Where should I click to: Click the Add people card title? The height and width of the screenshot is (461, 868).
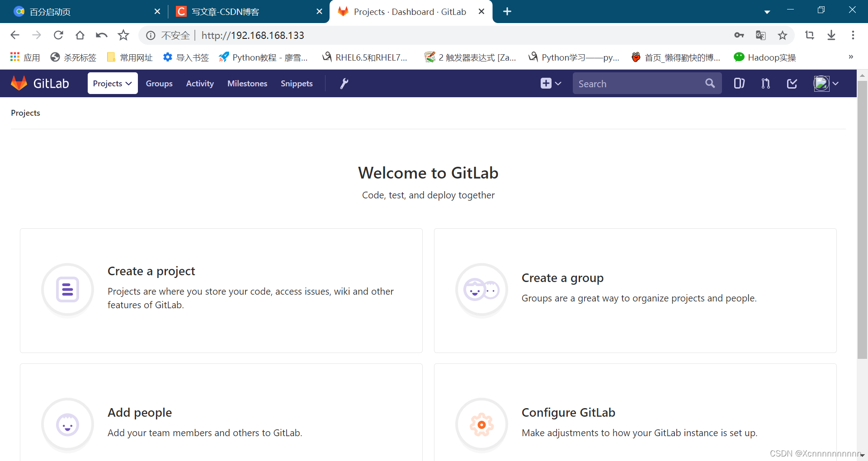(140, 413)
